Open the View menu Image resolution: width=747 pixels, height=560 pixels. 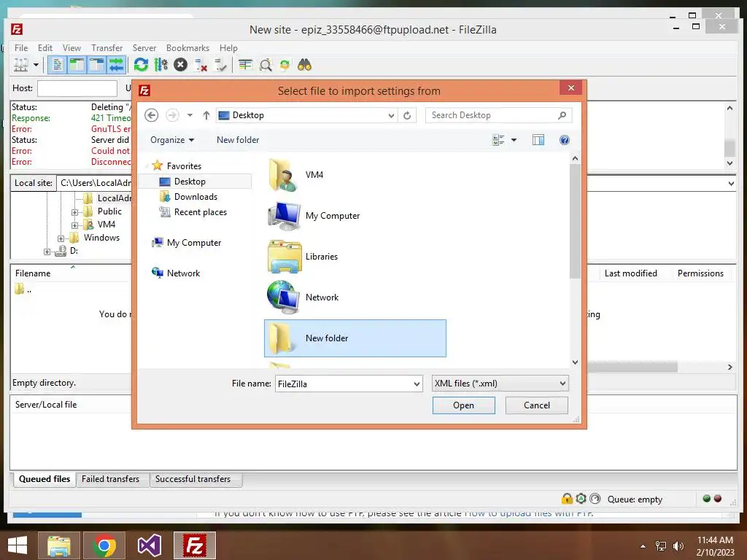point(71,48)
